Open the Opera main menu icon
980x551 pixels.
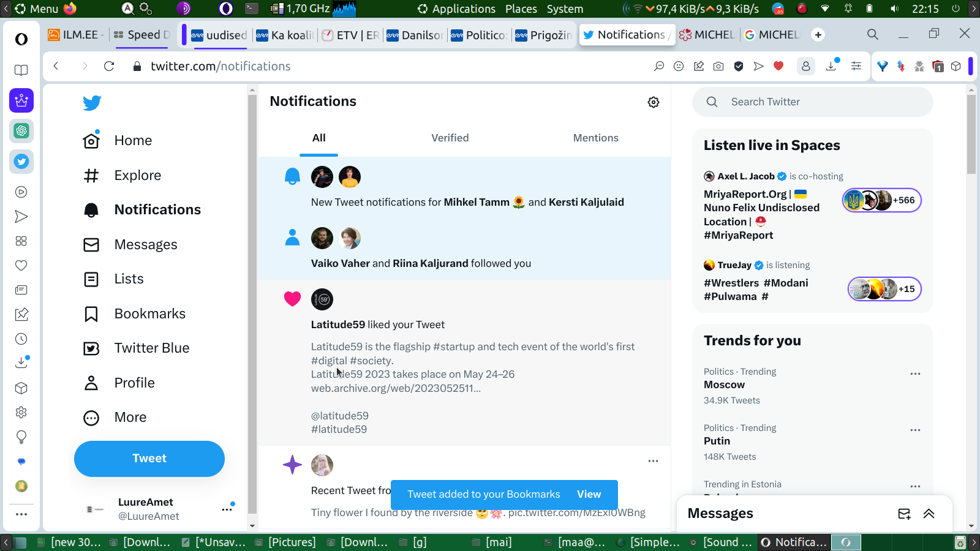[21, 39]
